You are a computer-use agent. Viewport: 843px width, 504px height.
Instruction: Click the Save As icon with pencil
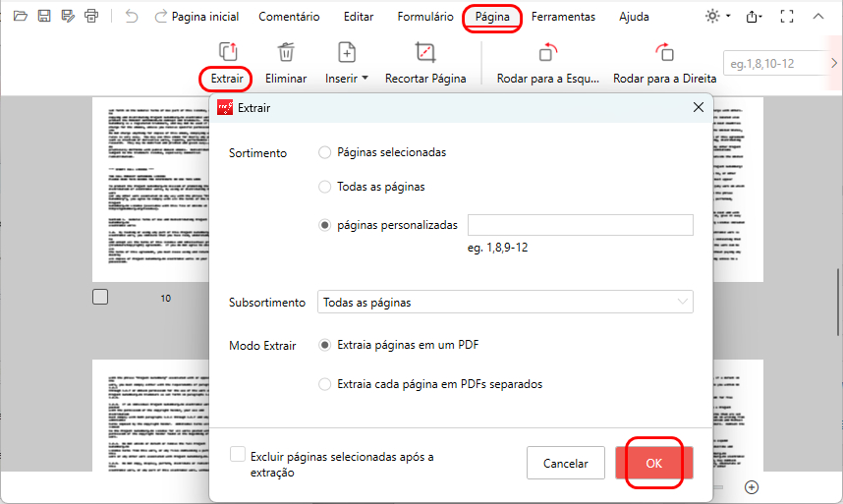[68, 16]
